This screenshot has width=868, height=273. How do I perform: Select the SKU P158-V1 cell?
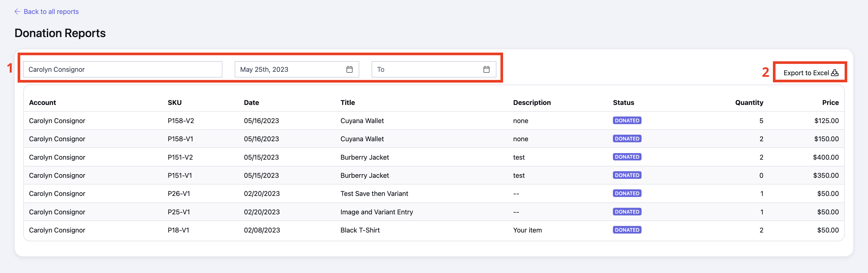tap(180, 139)
